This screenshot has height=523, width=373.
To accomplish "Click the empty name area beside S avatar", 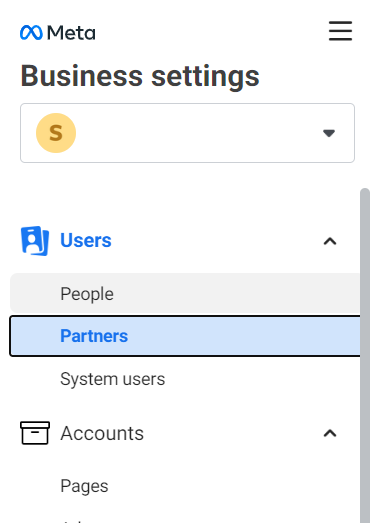I will point(199,133).
